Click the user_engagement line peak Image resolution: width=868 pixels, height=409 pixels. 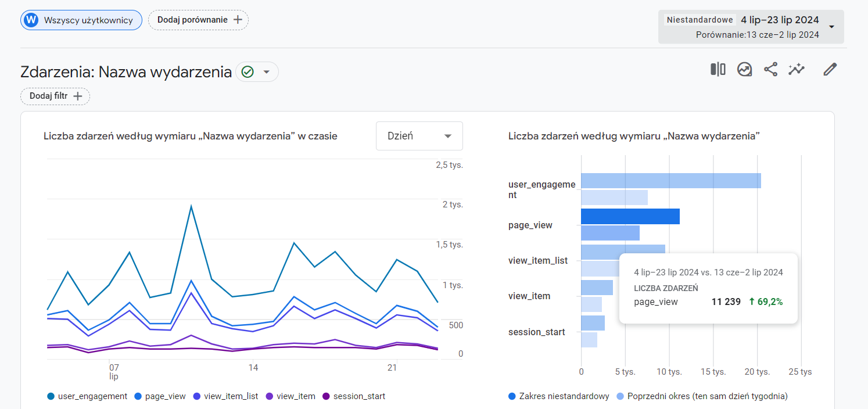click(191, 206)
